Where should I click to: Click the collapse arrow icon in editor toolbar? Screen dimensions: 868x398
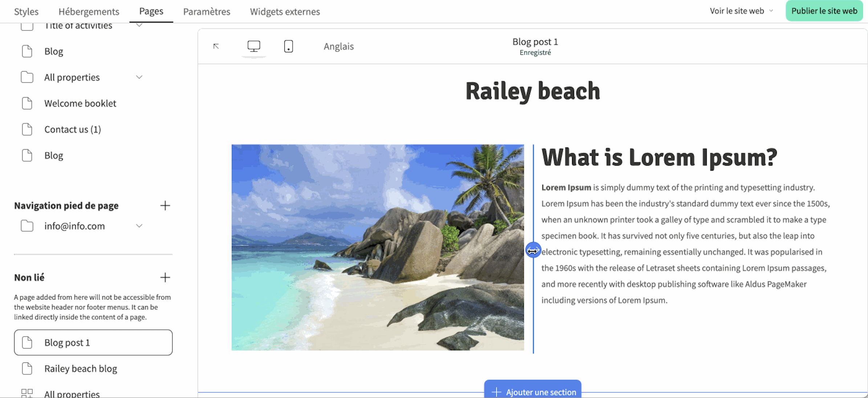[x=216, y=46]
